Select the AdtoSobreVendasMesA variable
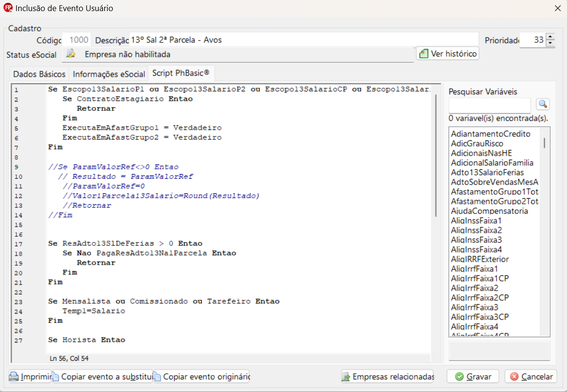 (x=494, y=182)
